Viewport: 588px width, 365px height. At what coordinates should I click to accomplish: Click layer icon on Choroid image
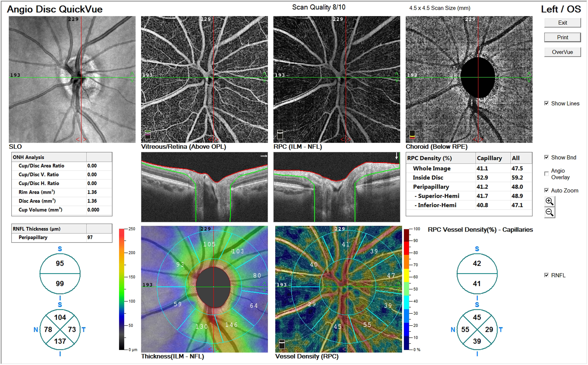(412, 135)
